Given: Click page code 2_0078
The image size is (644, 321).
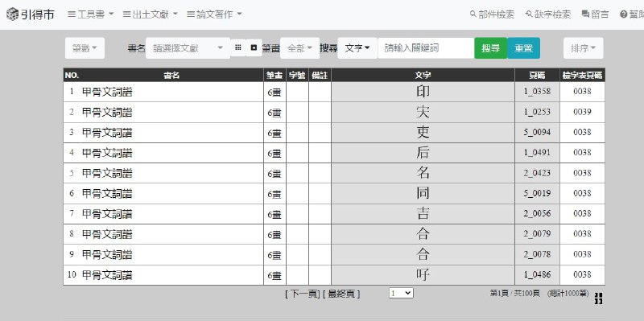Looking at the screenshot, I should coord(537,254).
